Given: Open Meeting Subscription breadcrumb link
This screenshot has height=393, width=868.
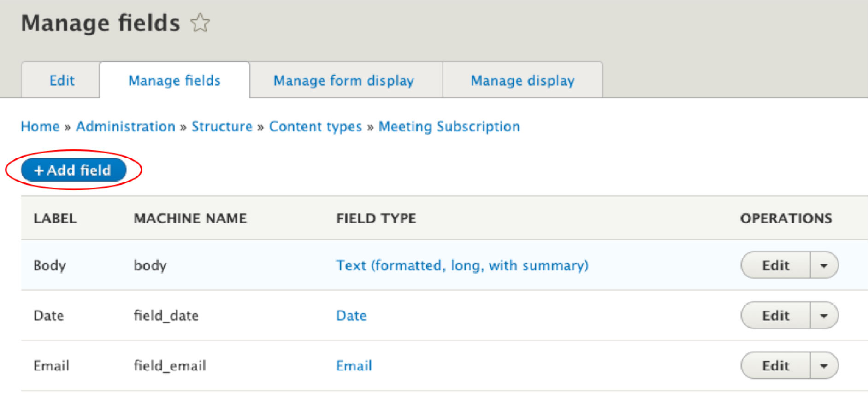Looking at the screenshot, I should click(449, 127).
